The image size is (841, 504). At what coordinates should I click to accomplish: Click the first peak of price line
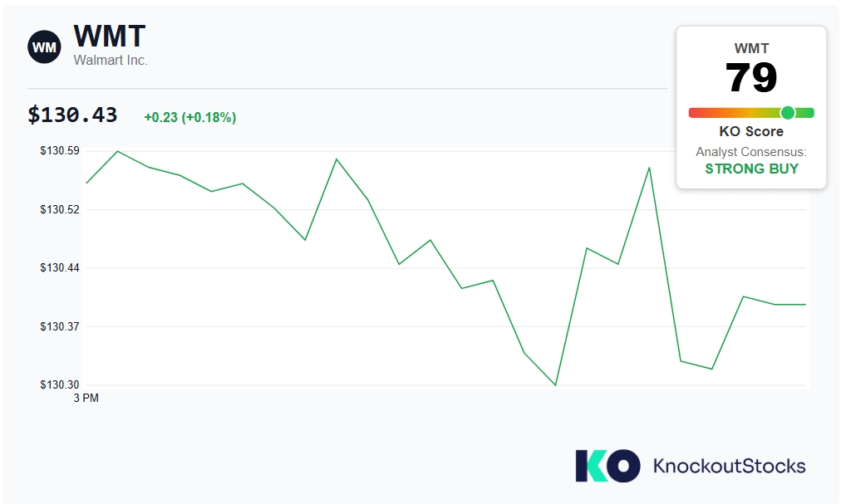pyautogui.click(x=117, y=152)
